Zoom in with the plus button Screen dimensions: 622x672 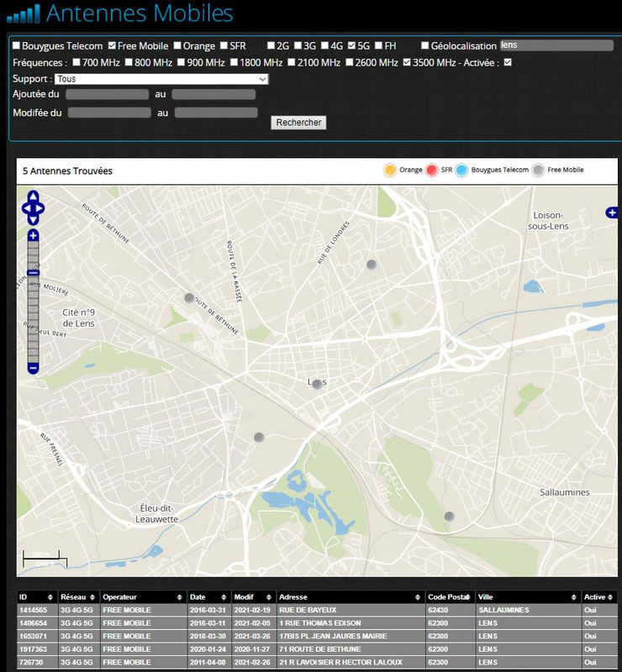[33, 235]
